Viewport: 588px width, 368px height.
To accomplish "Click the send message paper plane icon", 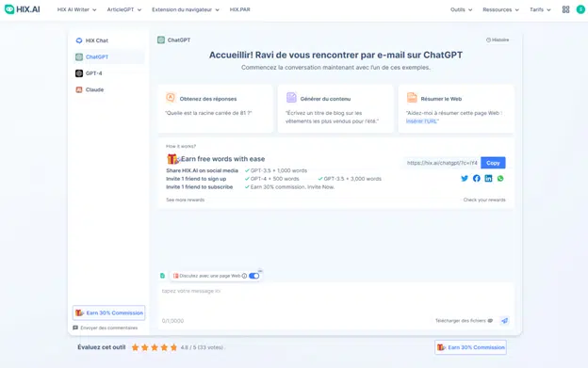I will (505, 320).
